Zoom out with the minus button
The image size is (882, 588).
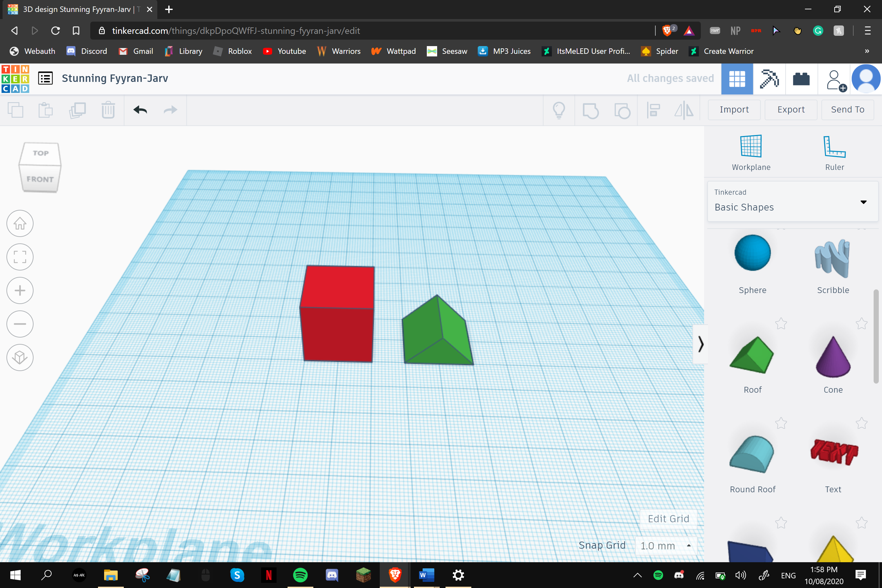[x=20, y=324]
